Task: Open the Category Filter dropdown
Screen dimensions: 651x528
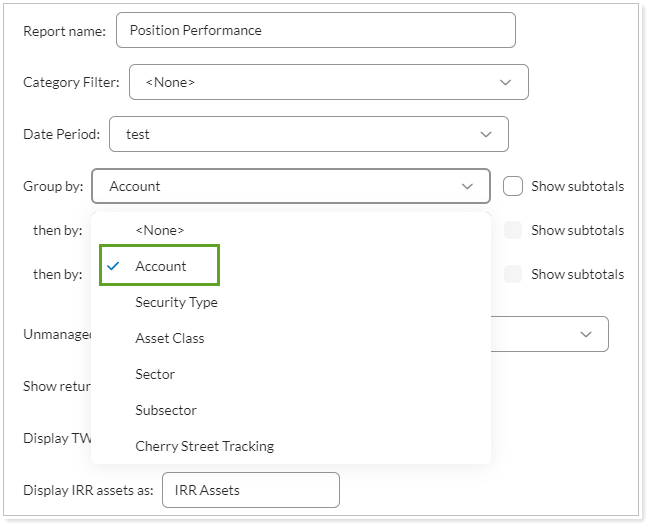Action: pos(328,82)
